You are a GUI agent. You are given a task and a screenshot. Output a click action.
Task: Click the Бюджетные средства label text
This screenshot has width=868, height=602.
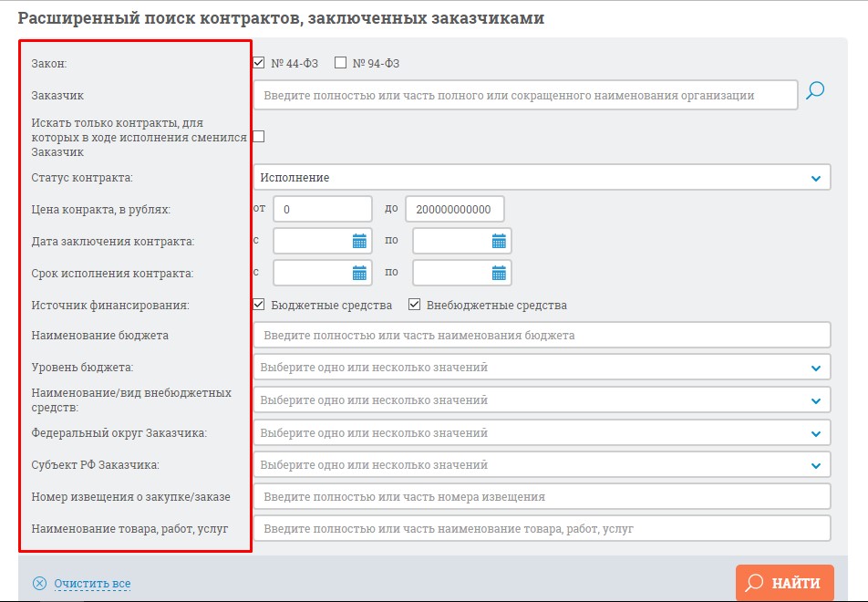pos(332,306)
